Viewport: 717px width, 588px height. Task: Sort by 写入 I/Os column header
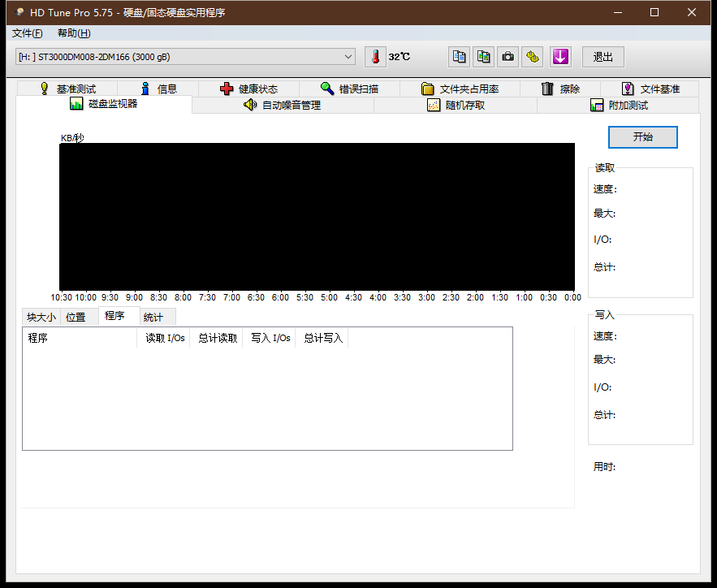pos(270,338)
